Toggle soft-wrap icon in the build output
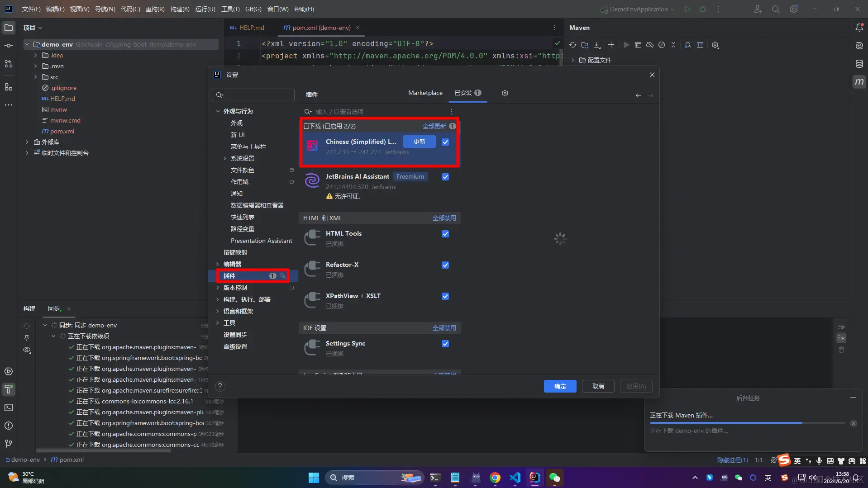Screen dimensions: 868x488 841,326
